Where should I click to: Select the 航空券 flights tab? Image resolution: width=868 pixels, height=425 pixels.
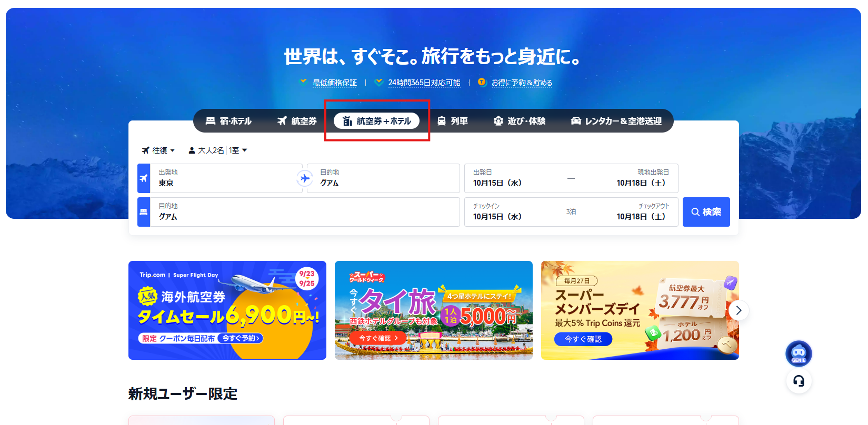coord(297,121)
